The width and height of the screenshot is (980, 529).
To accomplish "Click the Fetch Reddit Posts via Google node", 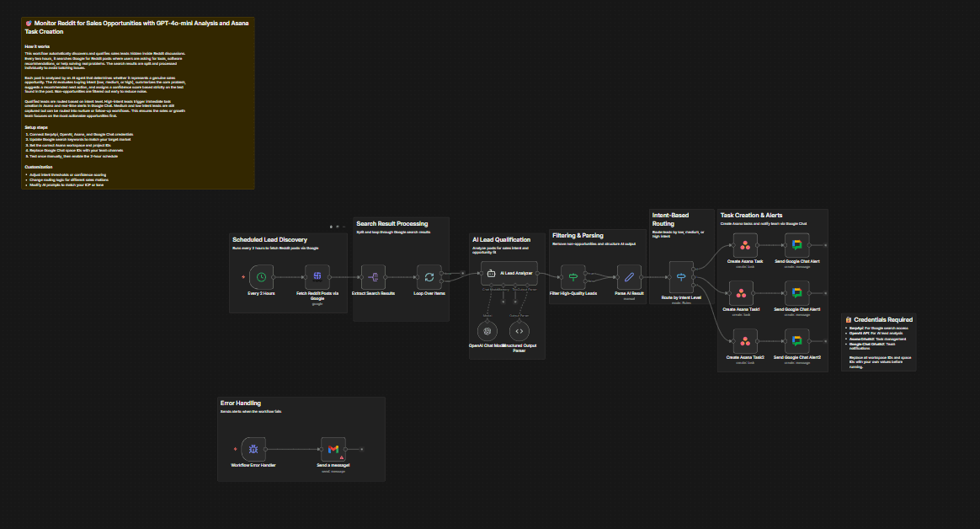I will tap(317, 276).
